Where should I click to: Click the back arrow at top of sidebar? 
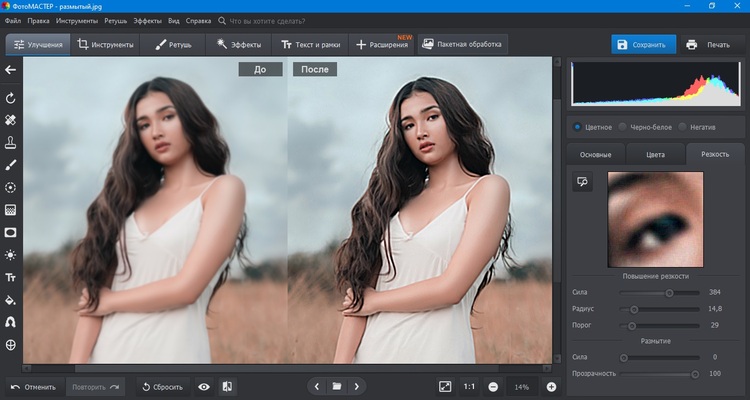11,70
